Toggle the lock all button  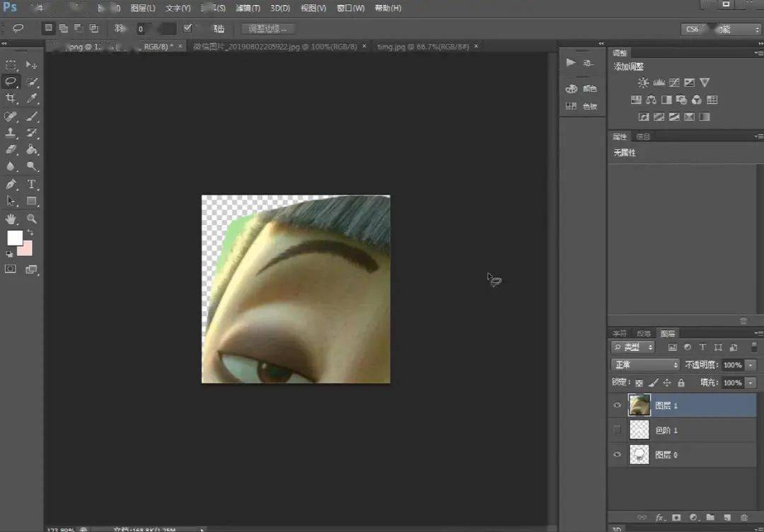click(x=681, y=383)
